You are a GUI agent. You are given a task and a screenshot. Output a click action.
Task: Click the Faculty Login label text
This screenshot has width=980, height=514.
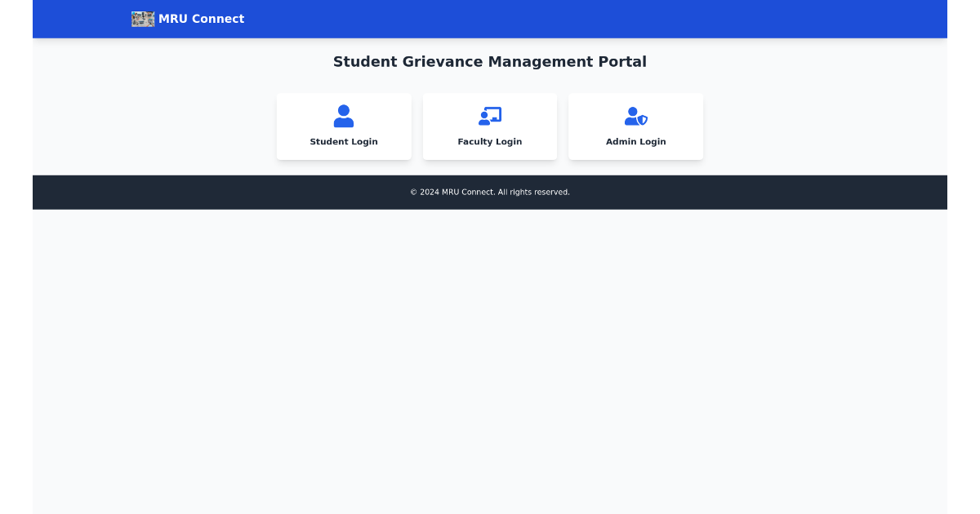489,141
